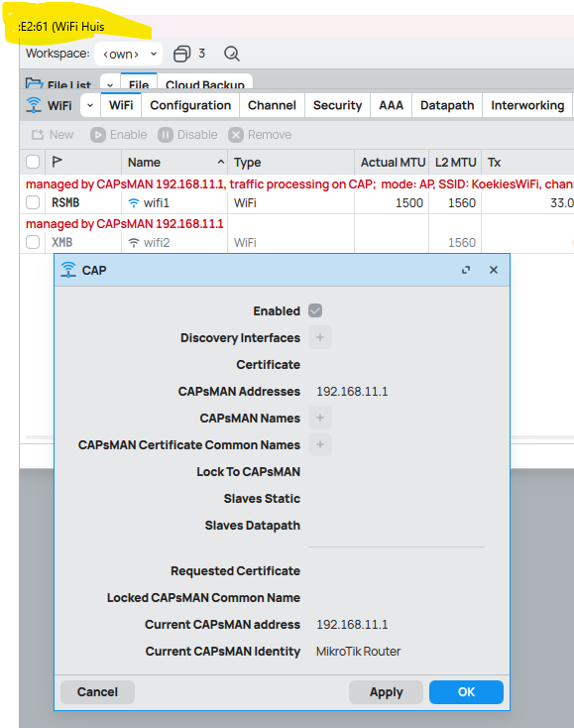Open the Workspace dropdown showing own
This screenshot has height=728, width=574.
click(x=129, y=54)
